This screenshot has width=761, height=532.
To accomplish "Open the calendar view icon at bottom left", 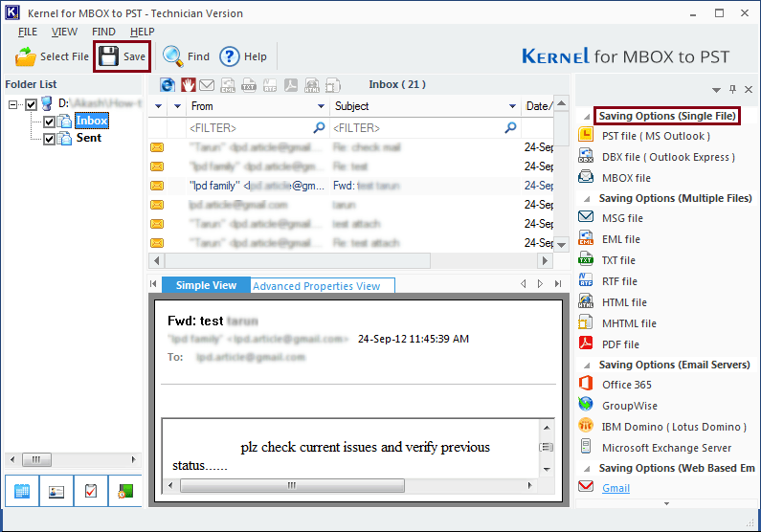I will click(22, 491).
